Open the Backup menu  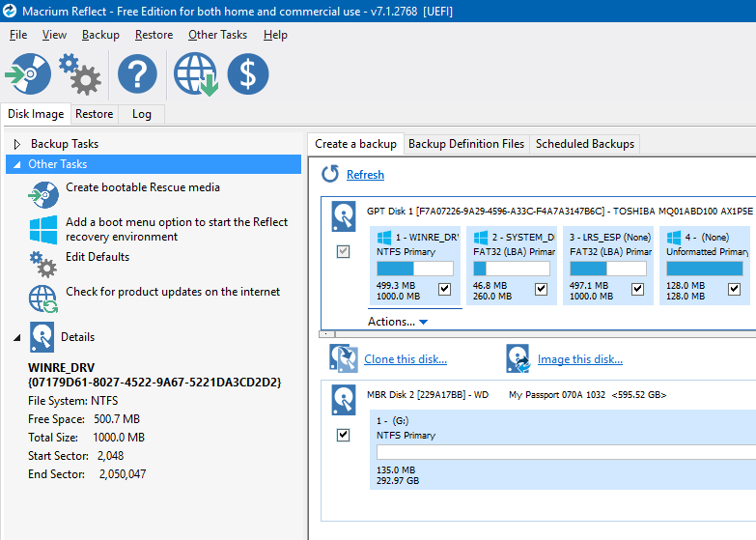pyautogui.click(x=100, y=35)
